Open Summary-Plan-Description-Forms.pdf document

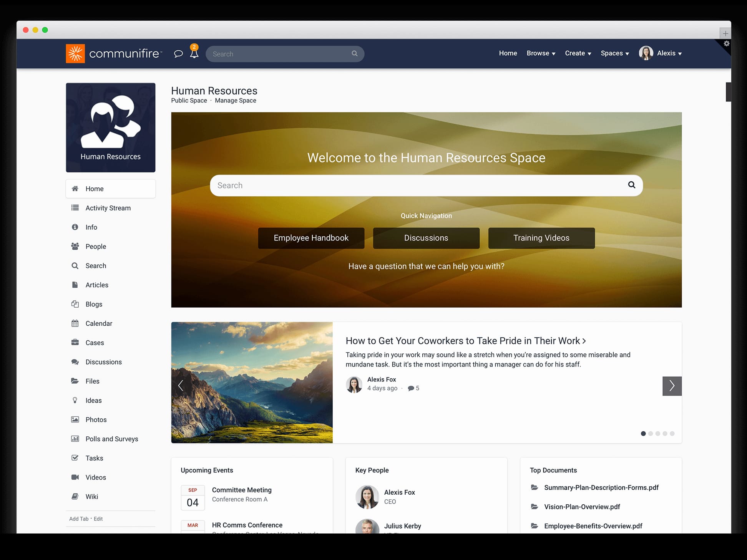(x=601, y=487)
